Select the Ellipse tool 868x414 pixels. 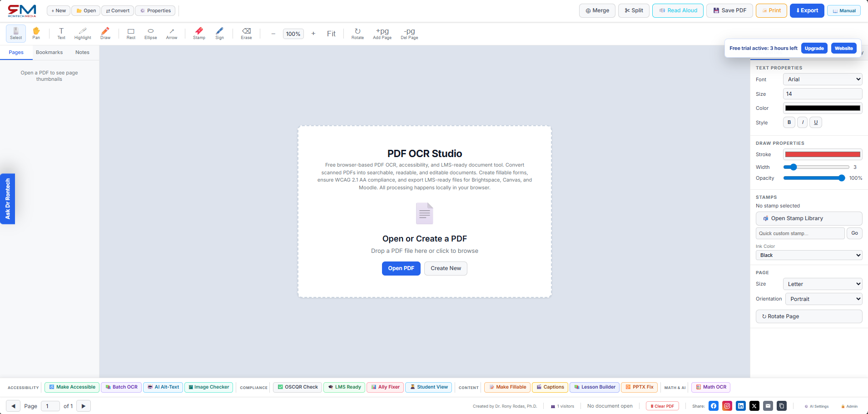[x=151, y=34]
